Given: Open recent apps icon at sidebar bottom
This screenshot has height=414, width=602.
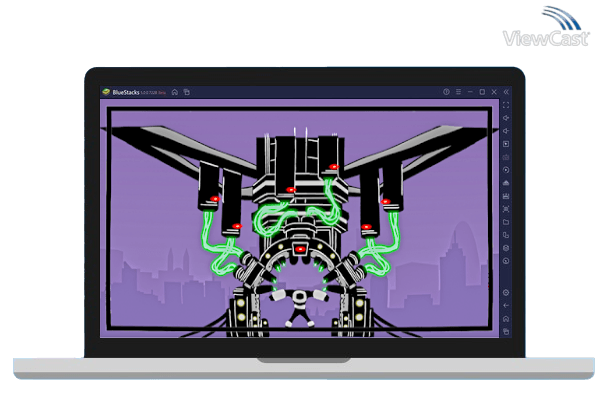Looking at the screenshot, I should 506,331.
